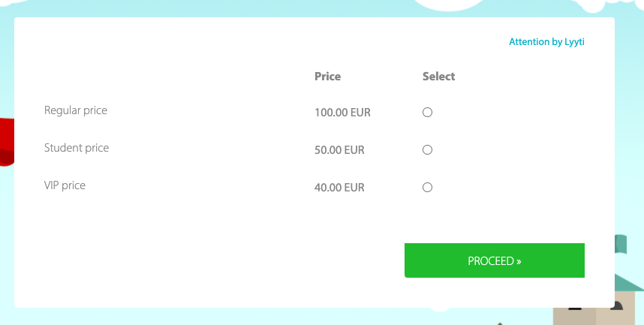This screenshot has width=644, height=325.
Task: Click the Select column header
Action: (x=438, y=77)
